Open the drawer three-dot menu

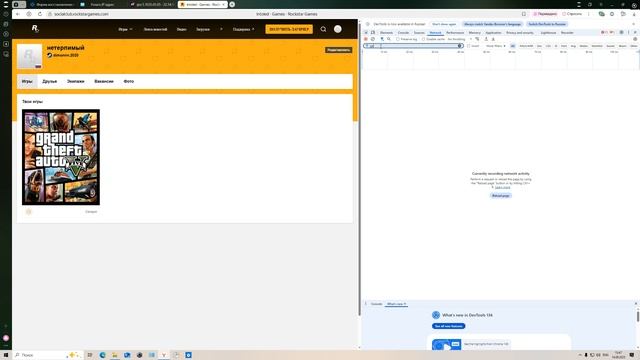pos(366,304)
